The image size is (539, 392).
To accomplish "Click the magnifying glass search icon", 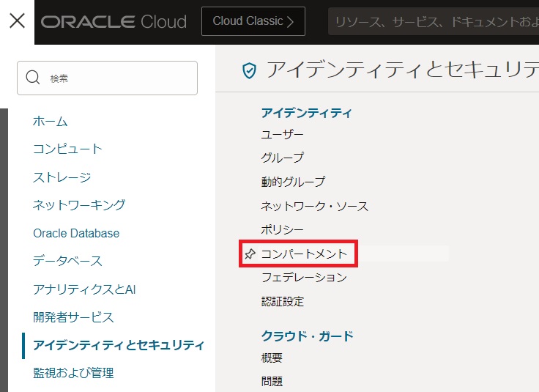I will (x=33, y=78).
